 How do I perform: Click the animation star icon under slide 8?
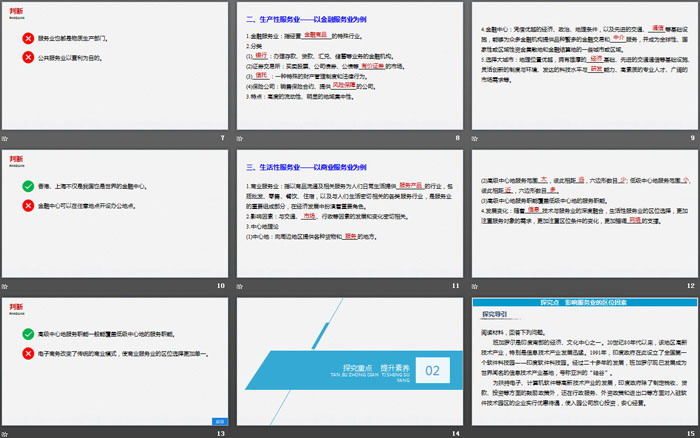240,138
